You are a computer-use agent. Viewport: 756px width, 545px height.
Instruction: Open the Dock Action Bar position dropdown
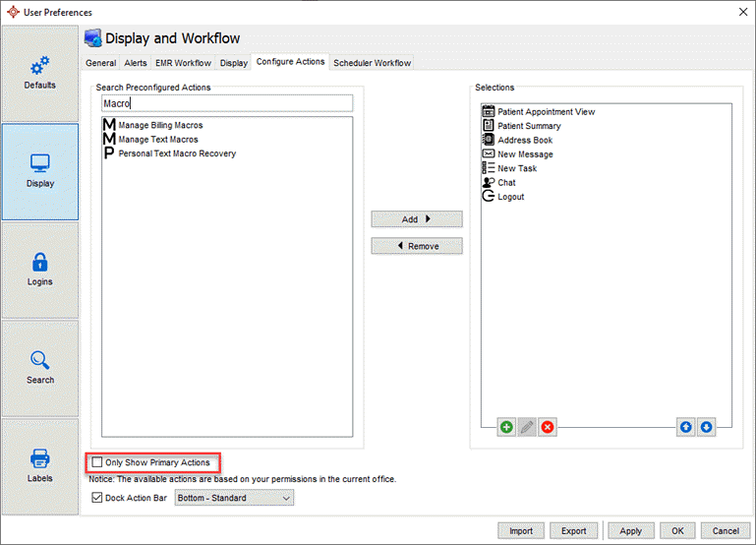click(x=234, y=498)
